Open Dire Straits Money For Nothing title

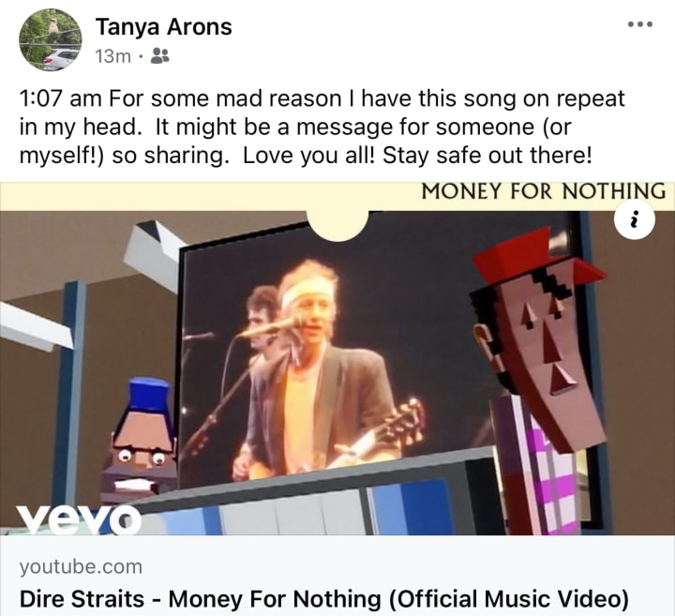pos(324,599)
